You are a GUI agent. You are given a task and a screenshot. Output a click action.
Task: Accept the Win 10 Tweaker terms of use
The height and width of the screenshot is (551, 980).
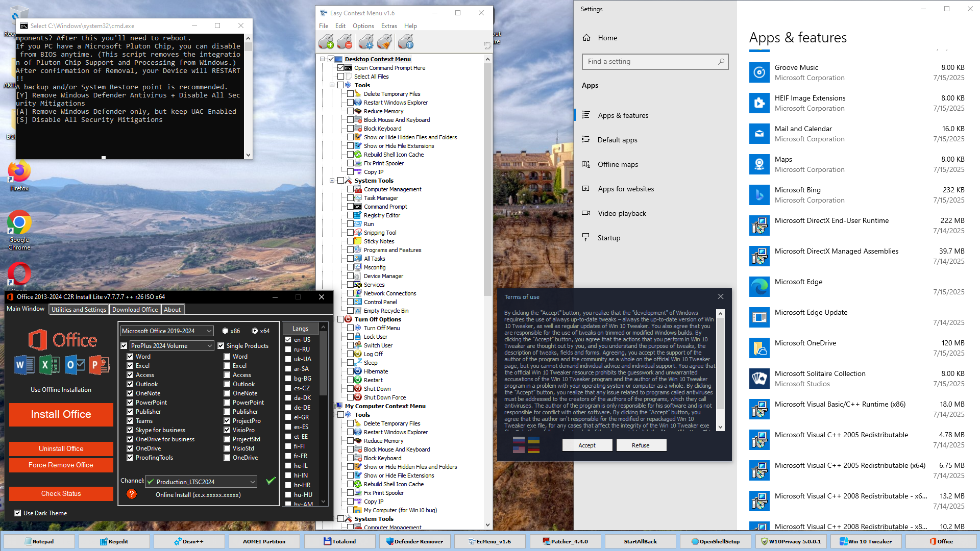pos(587,445)
